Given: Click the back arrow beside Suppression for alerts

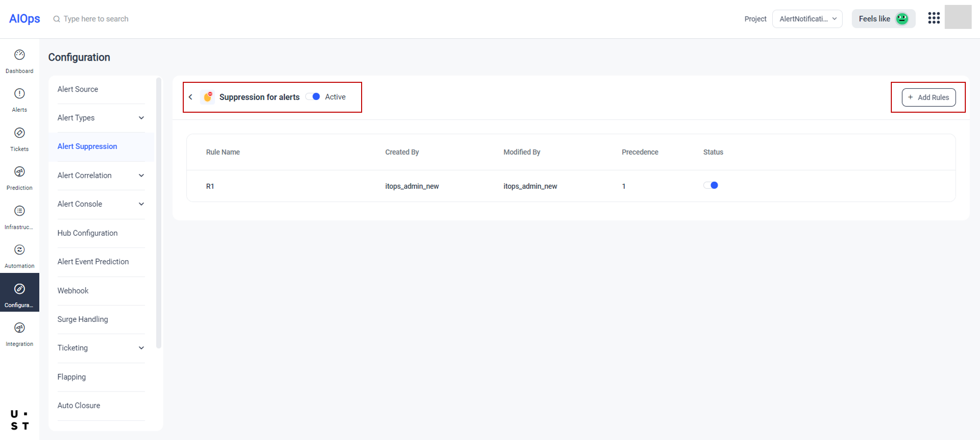Looking at the screenshot, I should pos(191,97).
